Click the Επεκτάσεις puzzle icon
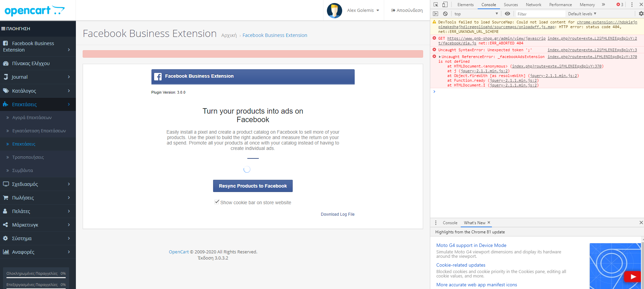Viewport: 644px width, 289px height. click(x=5, y=104)
